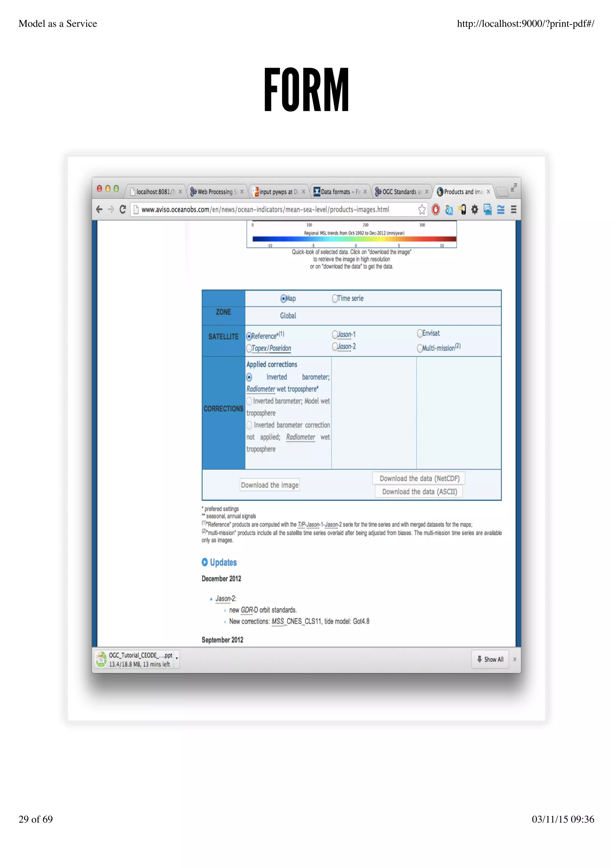Click the browser forward arrow
The width and height of the screenshot is (613, 868).
[x=111, y=209]
